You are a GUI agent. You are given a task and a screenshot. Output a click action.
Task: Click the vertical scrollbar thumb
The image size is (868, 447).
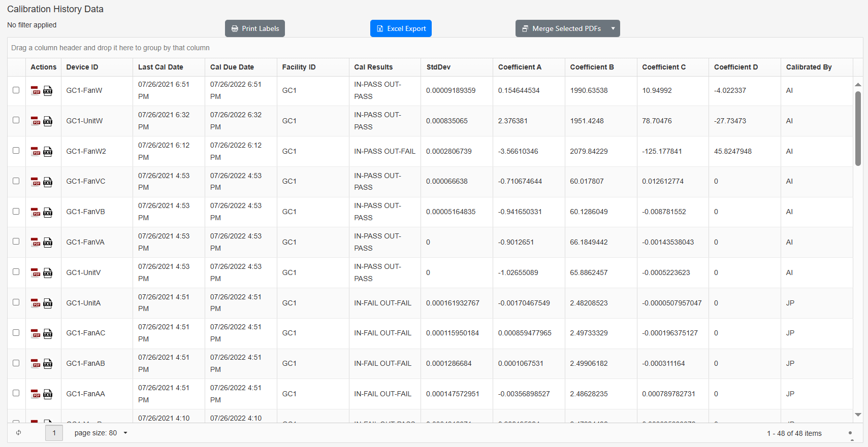[x=858, y=128]
